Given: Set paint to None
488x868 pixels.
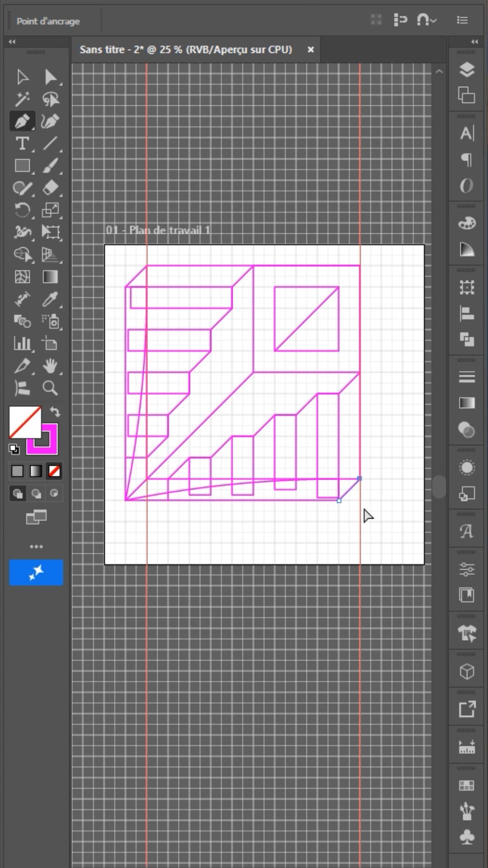Looking at the screenshot, I should [54, 471].
